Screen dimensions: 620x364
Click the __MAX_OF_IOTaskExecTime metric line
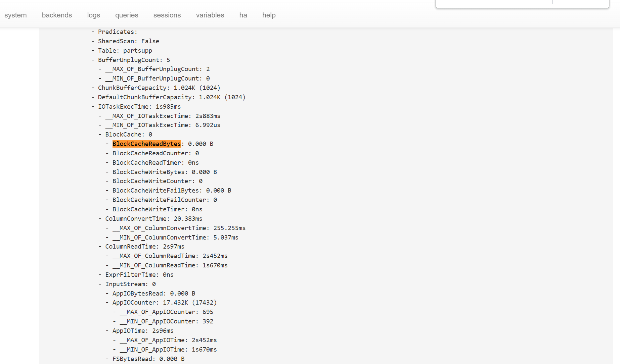[x=163, y=116]
